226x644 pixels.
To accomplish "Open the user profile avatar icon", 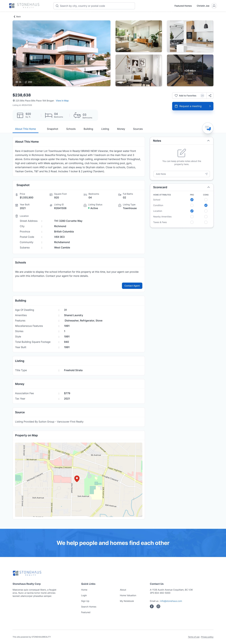I will click(x=214, y=6).
